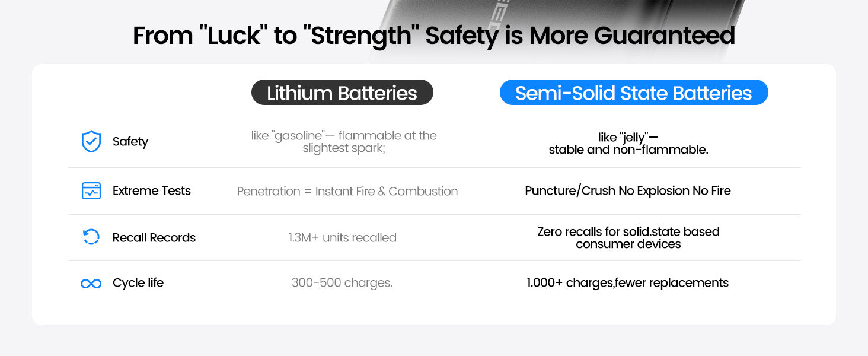The image size is (868, 356).
Task: Click the 'like gasoline' flammable description
Action: point(344,142)
